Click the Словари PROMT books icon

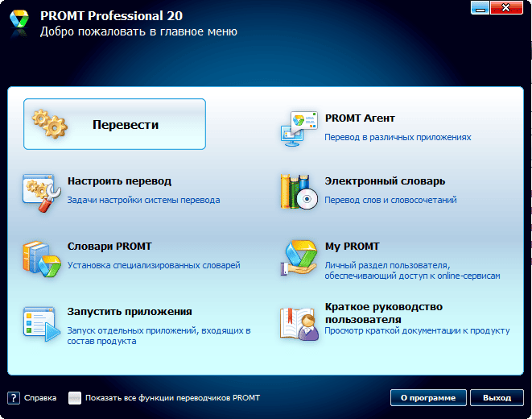click(42, 259)
